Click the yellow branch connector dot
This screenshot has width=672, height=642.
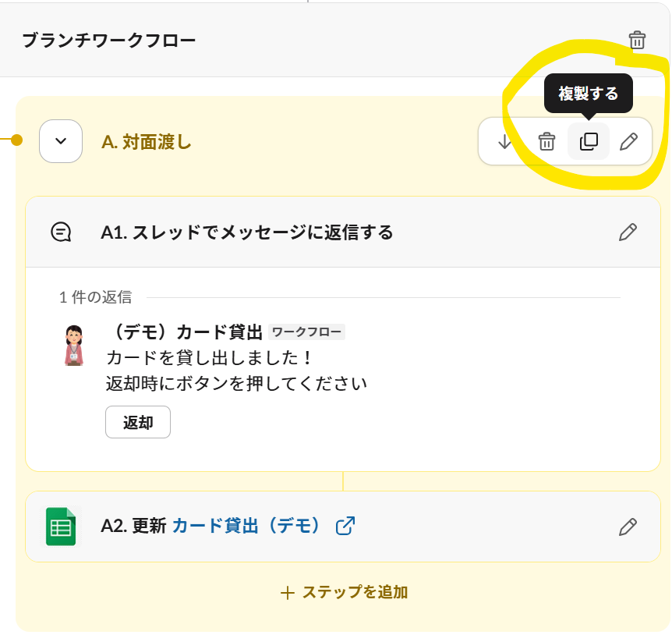pyautogui.click(x=16, y=140)
